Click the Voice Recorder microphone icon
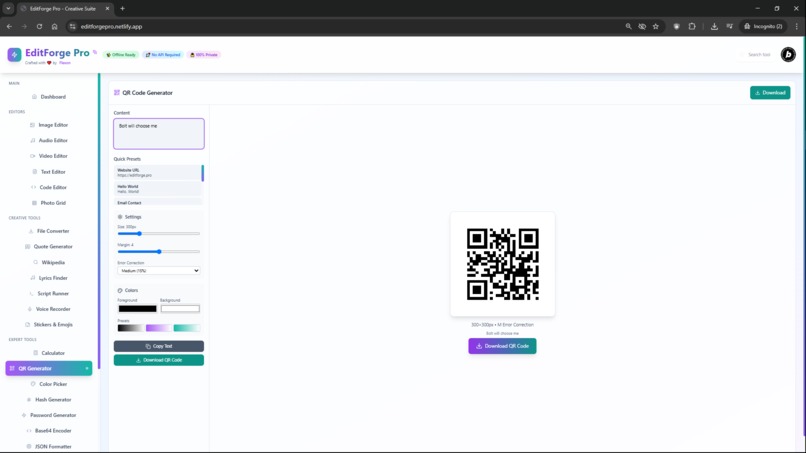 pos(30,309)
